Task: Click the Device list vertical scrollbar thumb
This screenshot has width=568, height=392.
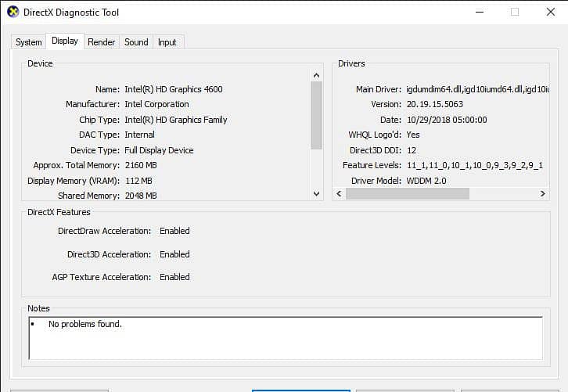Action: [316, 115]
